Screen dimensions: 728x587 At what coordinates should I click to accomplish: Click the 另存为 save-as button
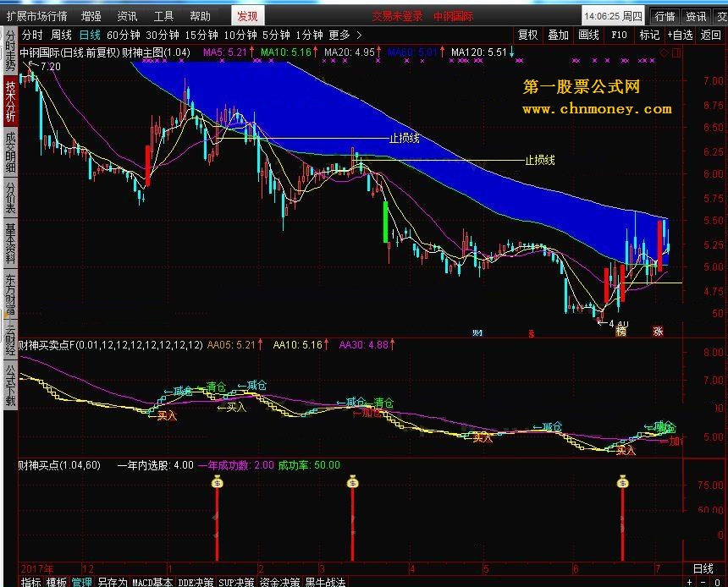tap(112, 582)
